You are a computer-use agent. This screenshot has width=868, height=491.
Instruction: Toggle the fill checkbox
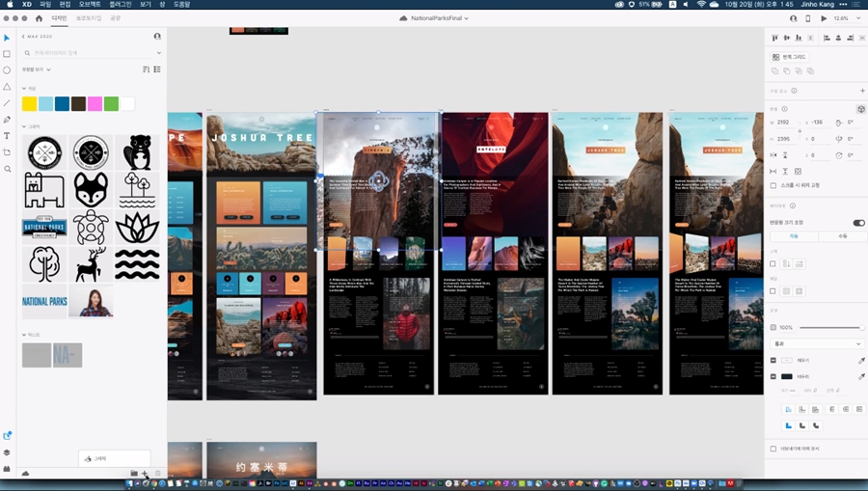pyautogui.click(x=773, y=361)
